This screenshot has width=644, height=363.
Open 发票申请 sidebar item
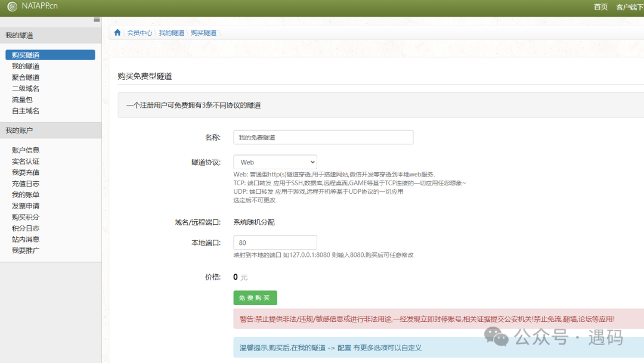point(26,206)
